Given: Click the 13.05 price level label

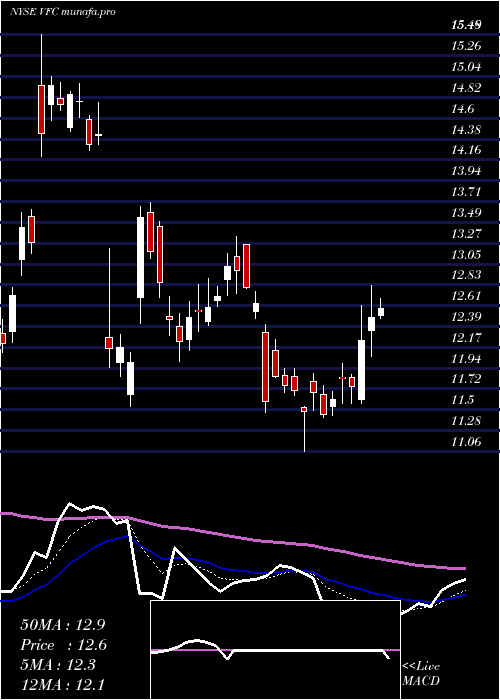Looking at the screenshot, I should [x=466, y=255].
